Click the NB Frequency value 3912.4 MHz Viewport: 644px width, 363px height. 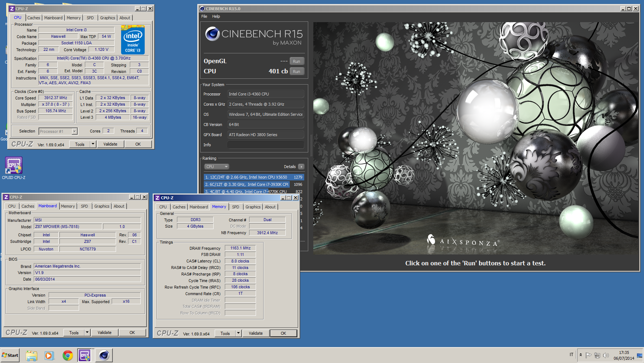(267, 233)
